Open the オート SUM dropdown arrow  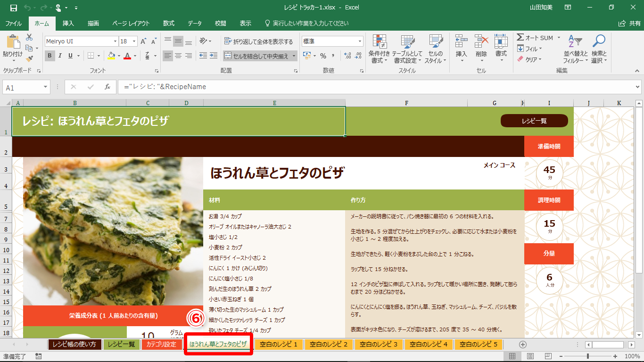coord(559,38)
